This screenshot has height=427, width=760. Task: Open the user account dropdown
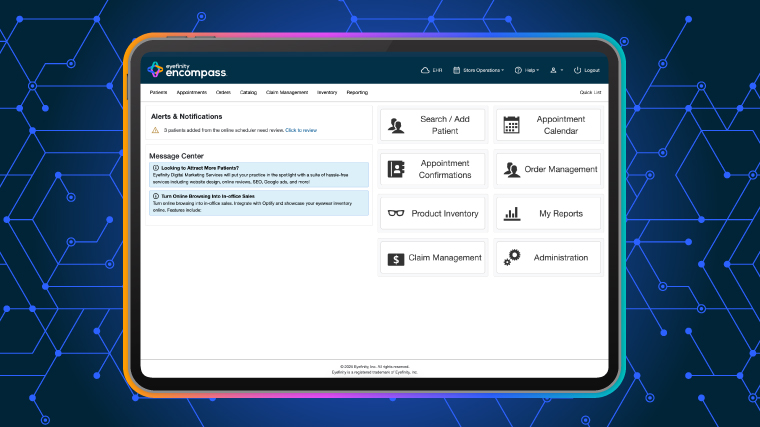point(557,70)
